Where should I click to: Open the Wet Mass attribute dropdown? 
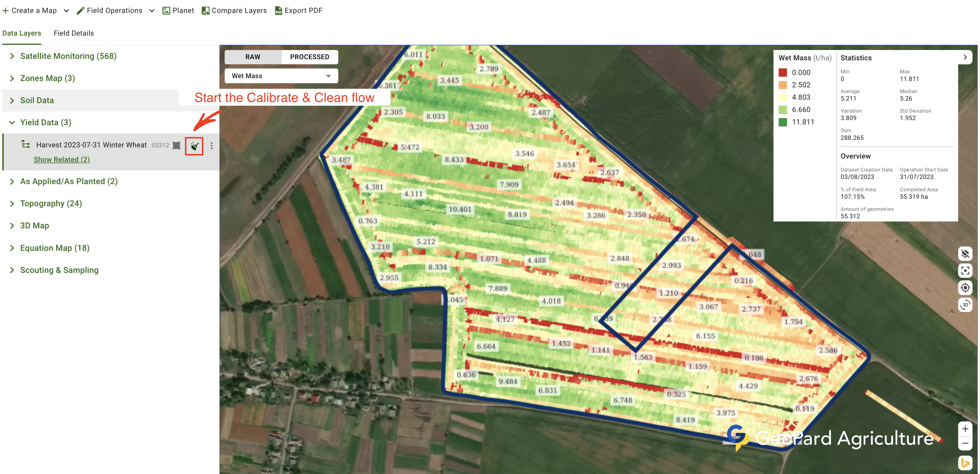[281, 76]
